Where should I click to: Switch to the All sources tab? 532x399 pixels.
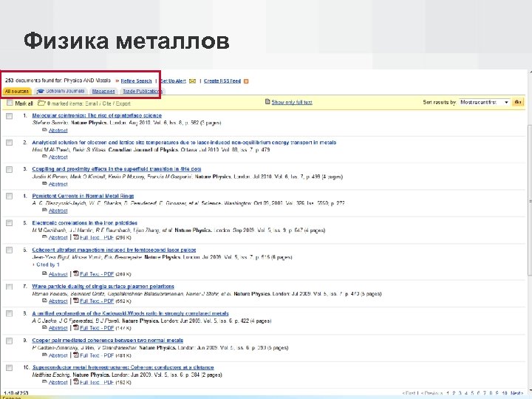coord(17,92)
